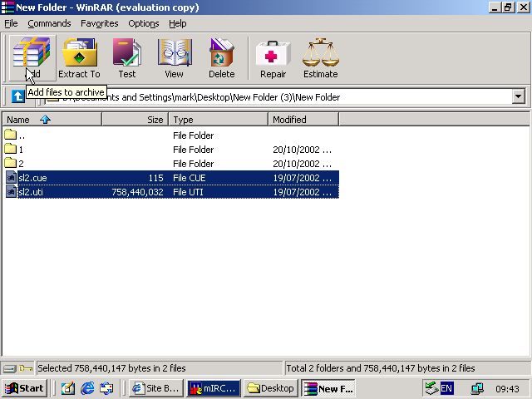This screenshot has height=399, width=532.
Task: Open the Estimate compression tool
Action: tap(321, 58)
